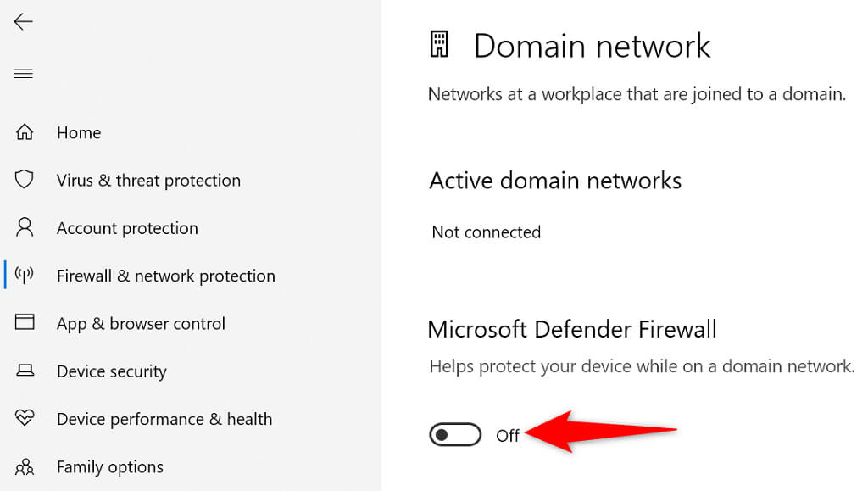
Task: Toggle the Microsoft Defender Firewall switch
Action: (x=455, y=435)
